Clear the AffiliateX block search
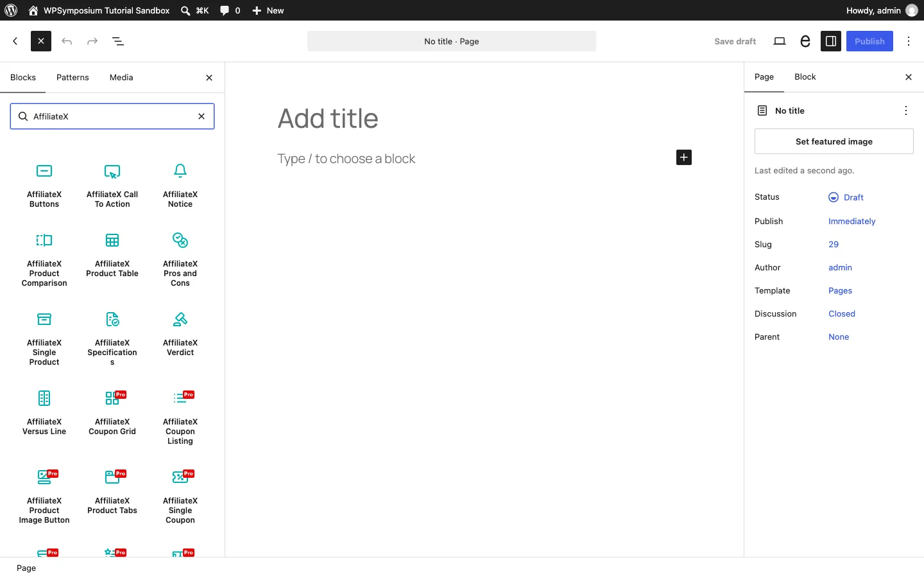 tap(201, 116)
